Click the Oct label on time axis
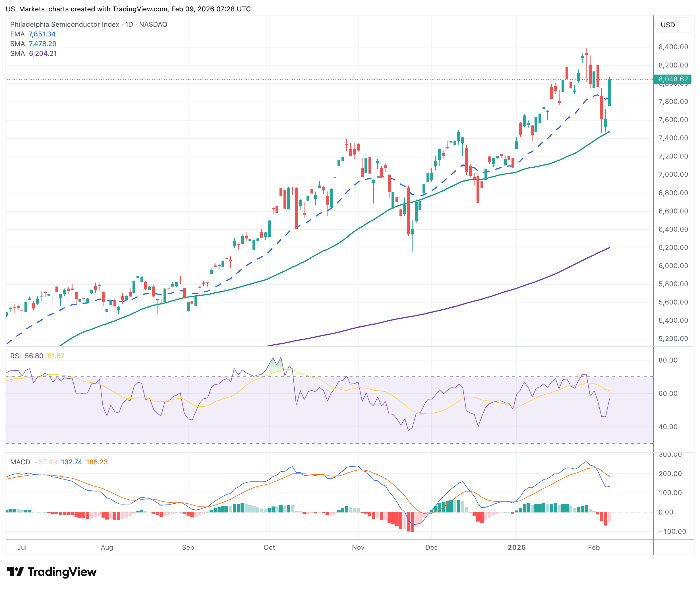The width and height of the screenshot is (700, 589). point(269,547)
